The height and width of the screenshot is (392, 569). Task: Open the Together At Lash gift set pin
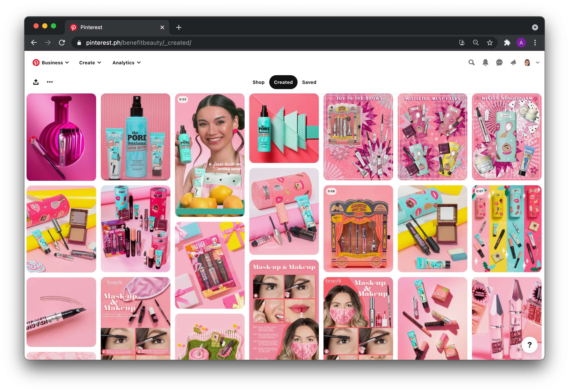coord(210,265)
